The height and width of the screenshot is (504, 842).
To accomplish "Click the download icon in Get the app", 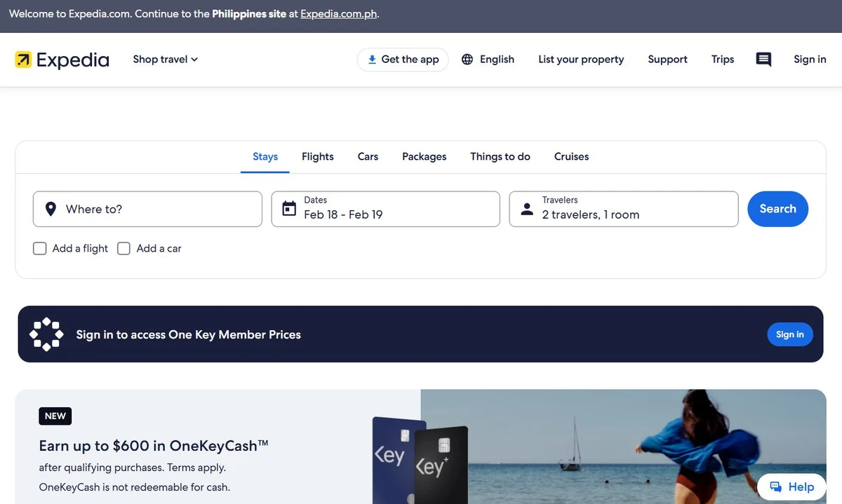I will point(372,60).
